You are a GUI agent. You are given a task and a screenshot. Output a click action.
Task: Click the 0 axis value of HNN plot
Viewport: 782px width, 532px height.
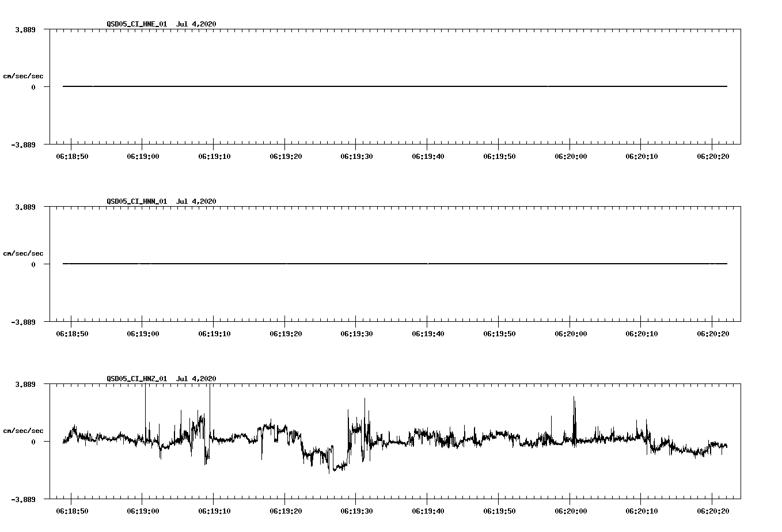pyautogui.click(x=33, y=264)
